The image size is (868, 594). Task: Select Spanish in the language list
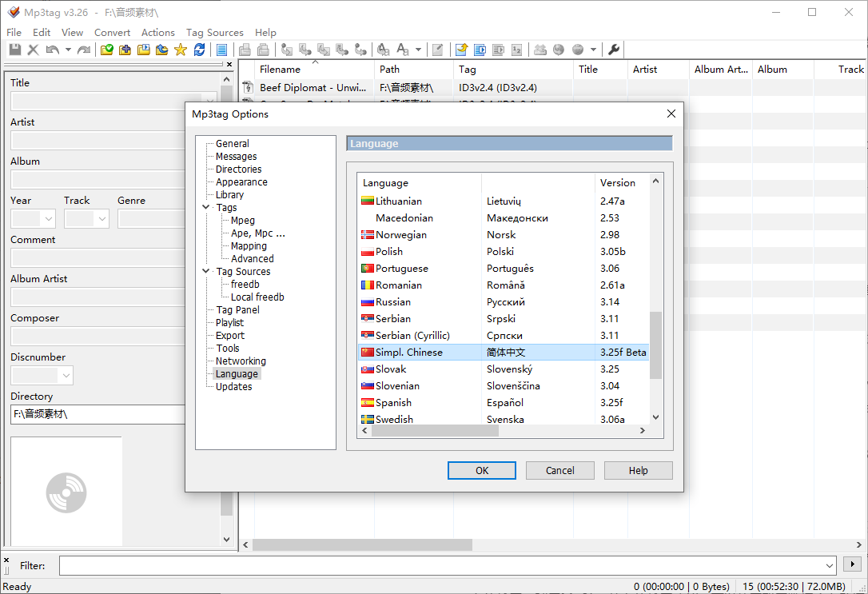click(393, 403)
